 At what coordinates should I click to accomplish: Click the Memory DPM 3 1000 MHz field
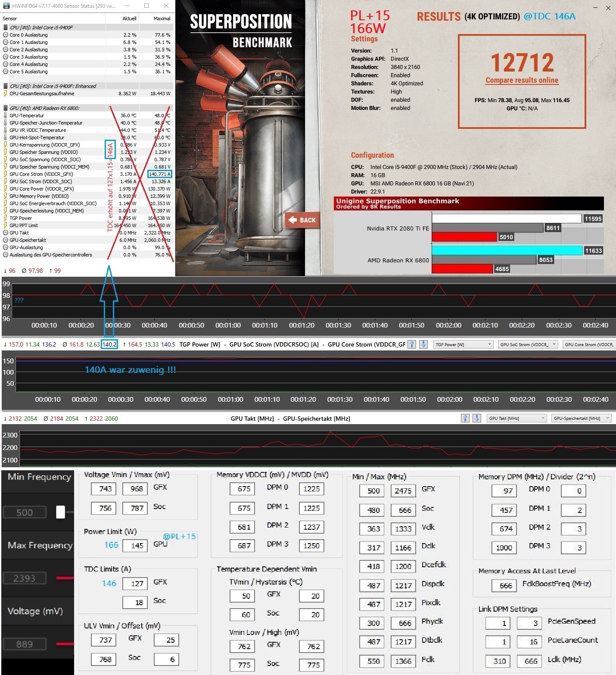(504, 548)
